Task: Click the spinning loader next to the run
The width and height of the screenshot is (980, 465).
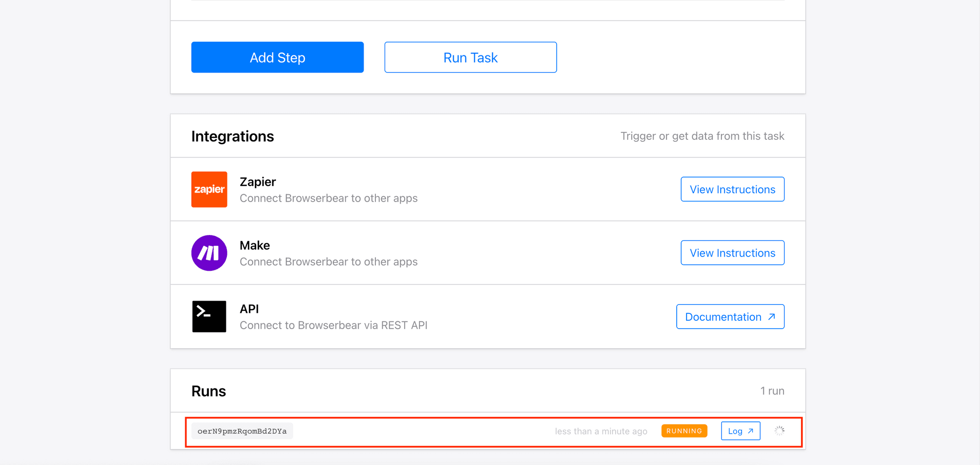Action: pyautogui.click(x=779, y=431)
